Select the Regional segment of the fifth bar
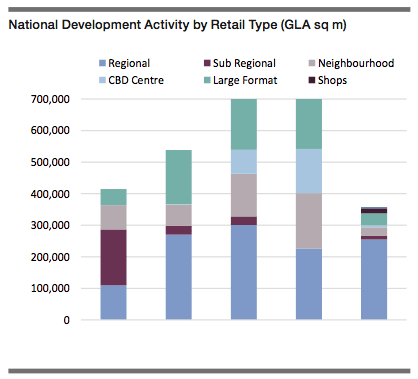The image size is (418, 379). click(x=374, y=279)
